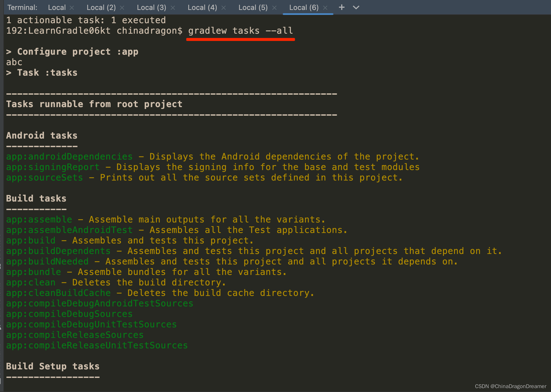Click the 'Tasks runnable from root project' heading
Screen dimensions: 551x392
[94, 104]
